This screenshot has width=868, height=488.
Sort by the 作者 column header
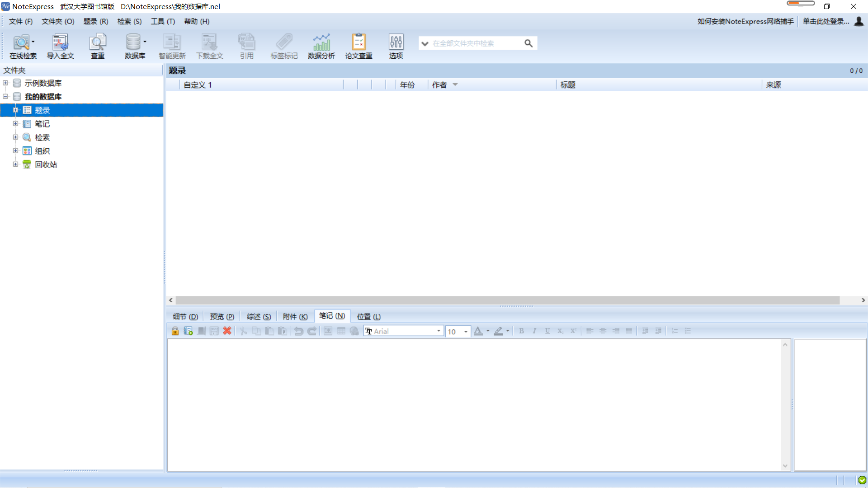tap(491, 84)
